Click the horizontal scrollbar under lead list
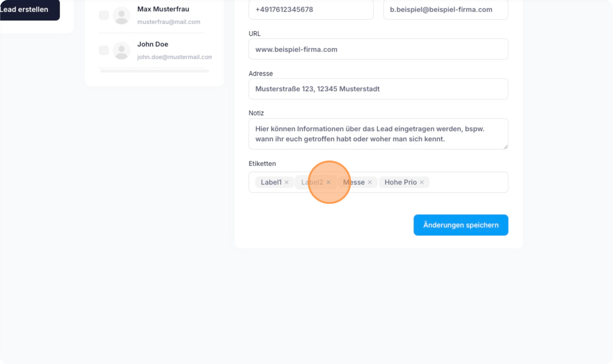This screenshot has width=613, height=364. point(154,71)
